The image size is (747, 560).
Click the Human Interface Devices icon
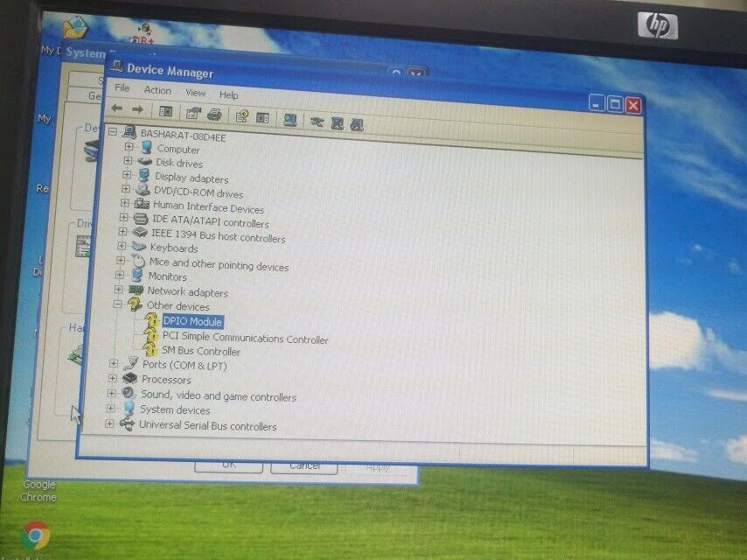[142, 204]
